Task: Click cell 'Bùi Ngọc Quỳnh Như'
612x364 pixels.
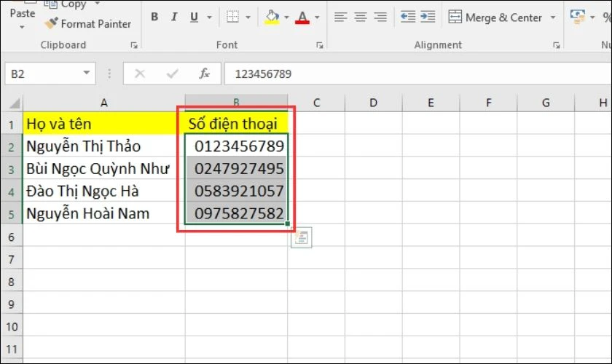Action: pyautogui.click(x=103, y=169)
